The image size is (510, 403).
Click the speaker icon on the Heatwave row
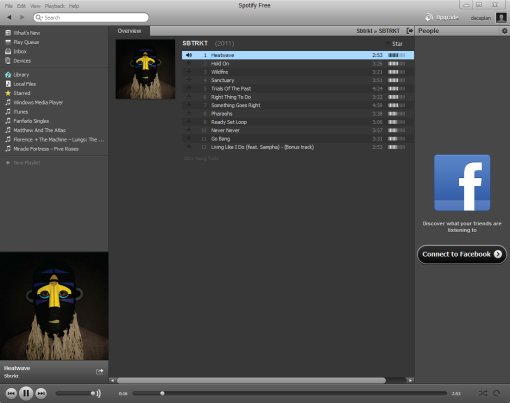point(189,55)
